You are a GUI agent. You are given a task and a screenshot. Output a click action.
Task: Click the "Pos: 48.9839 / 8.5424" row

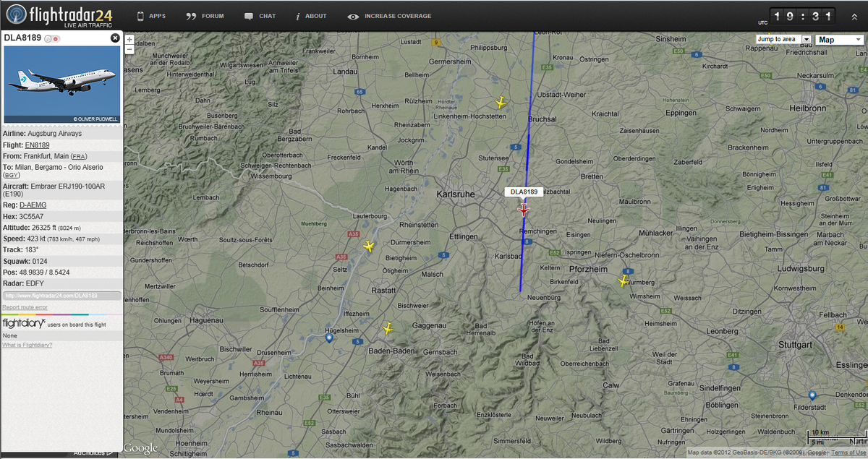(x=62, y=273)
